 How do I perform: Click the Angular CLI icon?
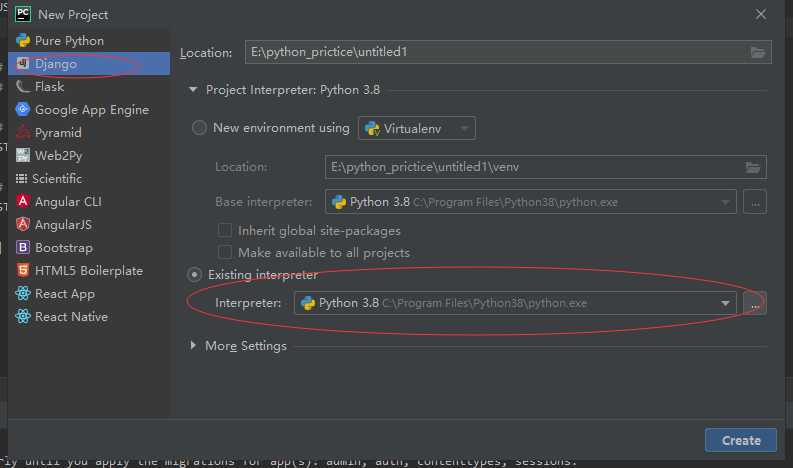[23, 201]
